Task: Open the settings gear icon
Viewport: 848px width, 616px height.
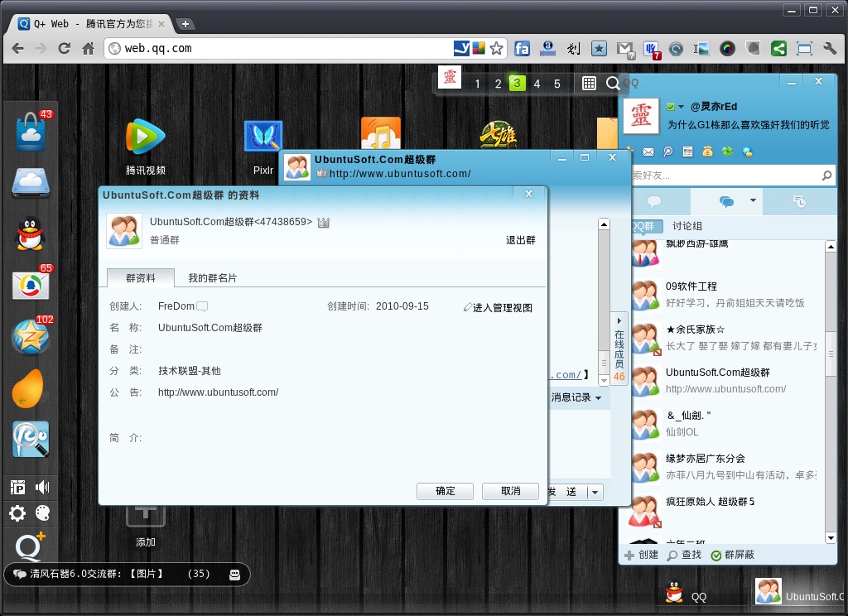Action: click(x=17, y=513)
